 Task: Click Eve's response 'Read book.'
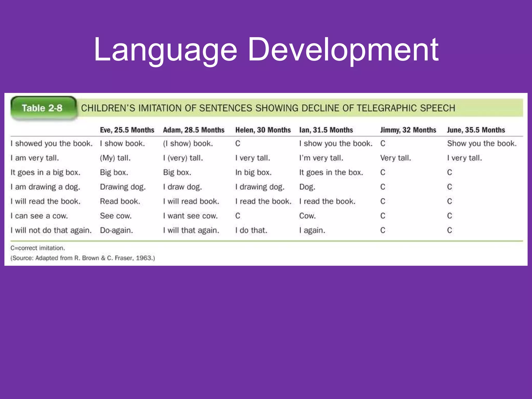click(x=120, y=201)
